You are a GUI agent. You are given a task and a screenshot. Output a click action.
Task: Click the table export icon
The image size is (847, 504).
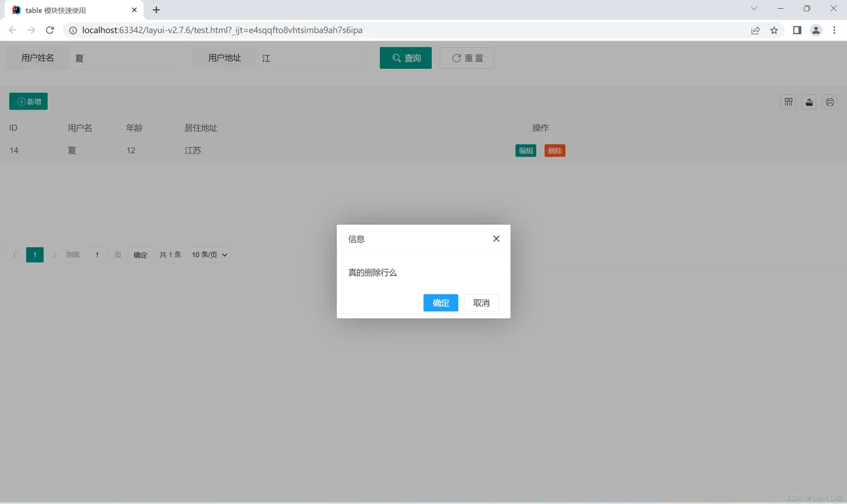point(809,102)
